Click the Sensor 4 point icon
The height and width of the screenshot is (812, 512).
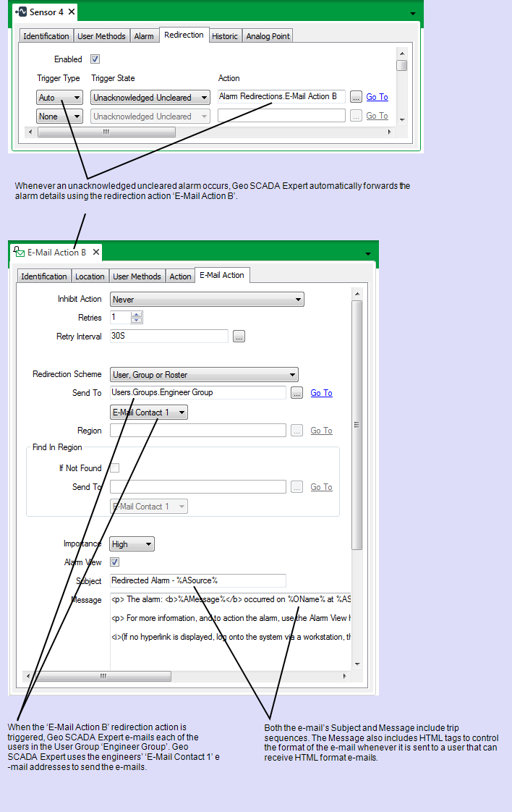(21, 12)
